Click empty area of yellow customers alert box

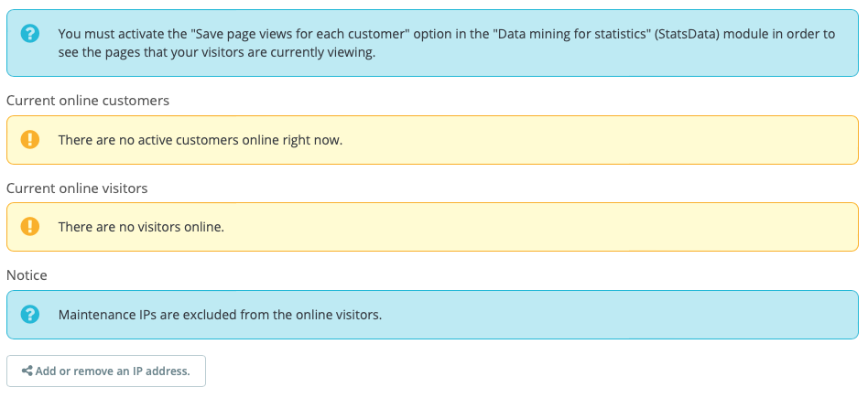click(x=595, y=140)
